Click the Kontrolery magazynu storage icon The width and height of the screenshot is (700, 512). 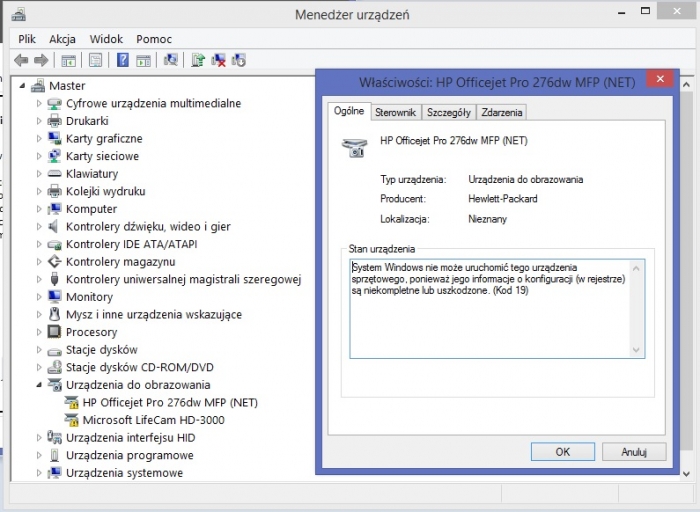point(54,261)
